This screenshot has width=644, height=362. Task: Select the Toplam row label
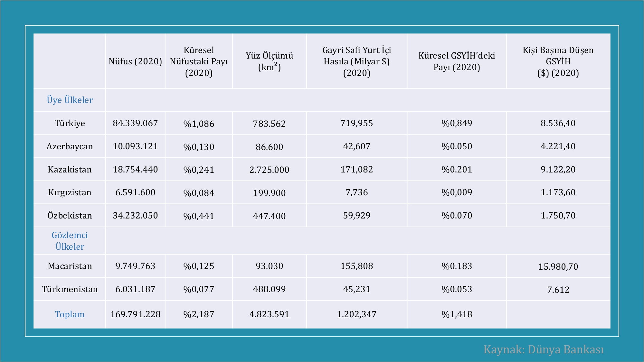[70, 314]
